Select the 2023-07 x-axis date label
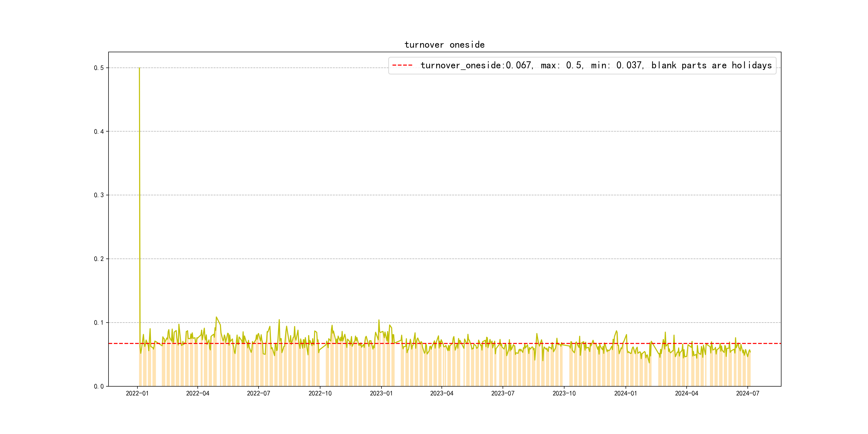Viewport: 868px width, 434px height. coord(503,394)
